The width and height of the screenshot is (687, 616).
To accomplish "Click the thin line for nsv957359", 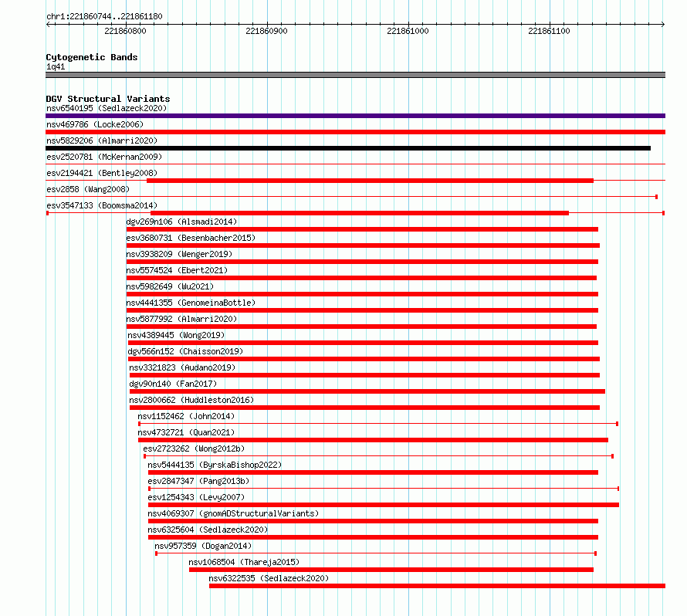I will point(376,553).
